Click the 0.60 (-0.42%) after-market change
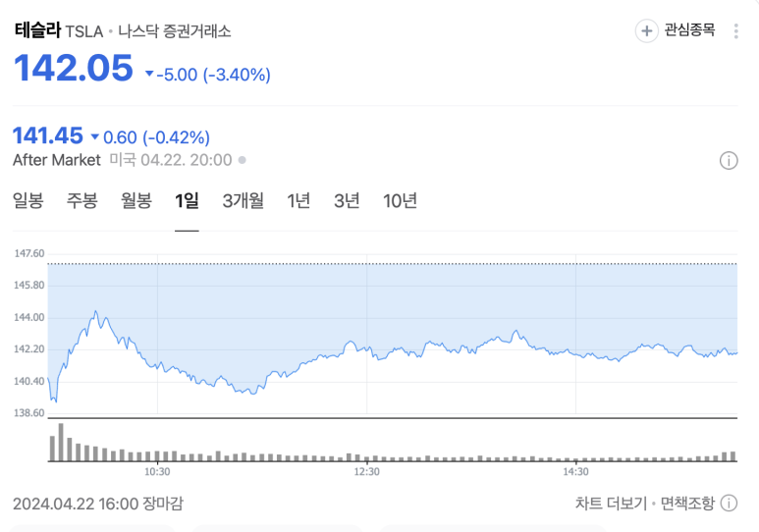 (x=156, y=137)
